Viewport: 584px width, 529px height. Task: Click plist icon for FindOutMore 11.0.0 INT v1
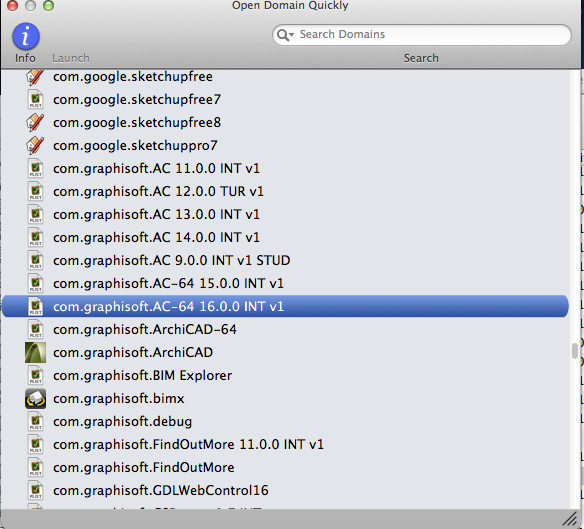36,445
